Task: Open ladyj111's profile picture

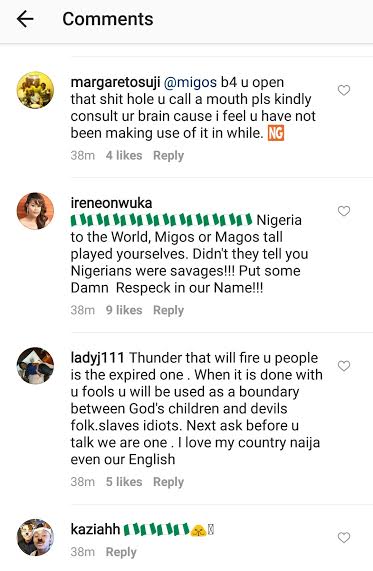Action: pos(35,366)
